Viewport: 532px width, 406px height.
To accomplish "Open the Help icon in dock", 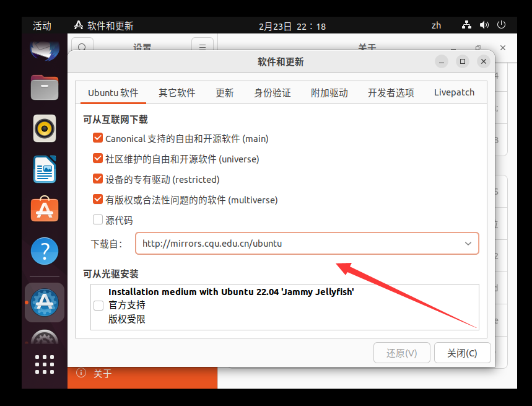I will [x=45, y=251].
